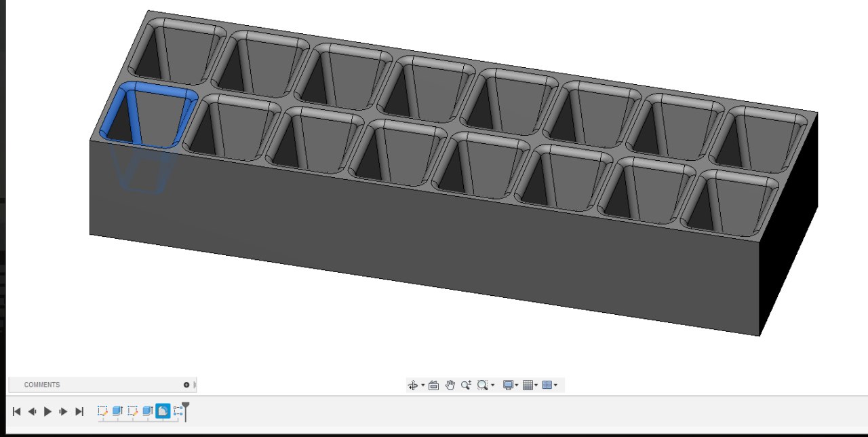Expand the Comments panel with plus icon
This screenshot has width=868, height=437.
(186, 385)
